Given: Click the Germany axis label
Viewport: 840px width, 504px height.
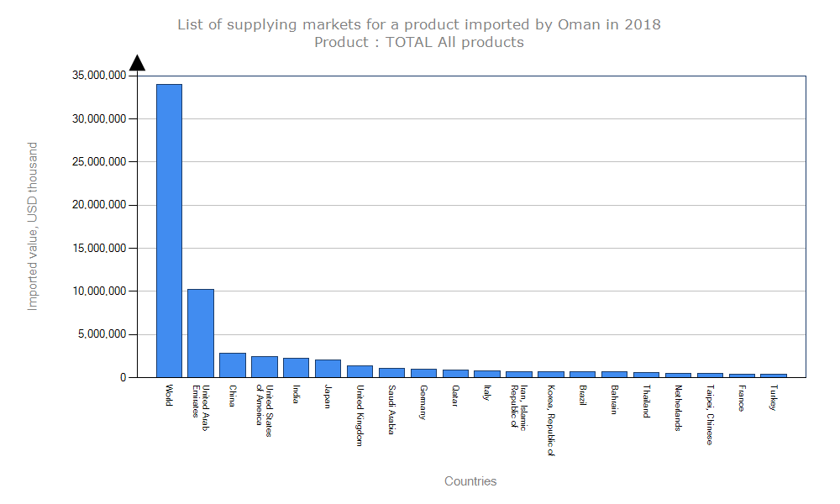Looking at the screenshot, I should click(423, 403).
